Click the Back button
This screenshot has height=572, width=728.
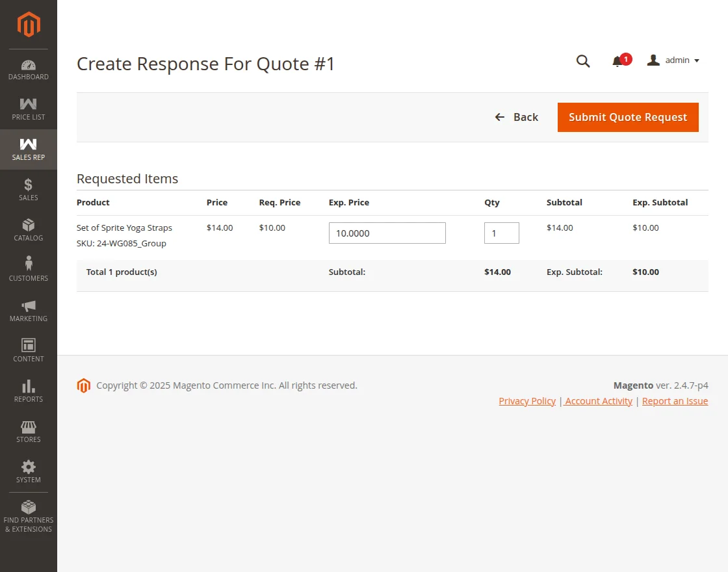(x=517, y=117)
